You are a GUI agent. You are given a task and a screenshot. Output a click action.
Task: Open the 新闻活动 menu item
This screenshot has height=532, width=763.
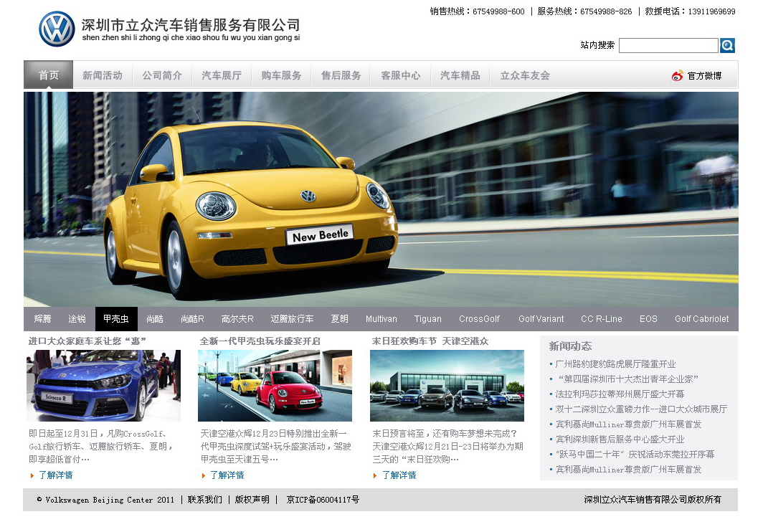tap(103, 75)
